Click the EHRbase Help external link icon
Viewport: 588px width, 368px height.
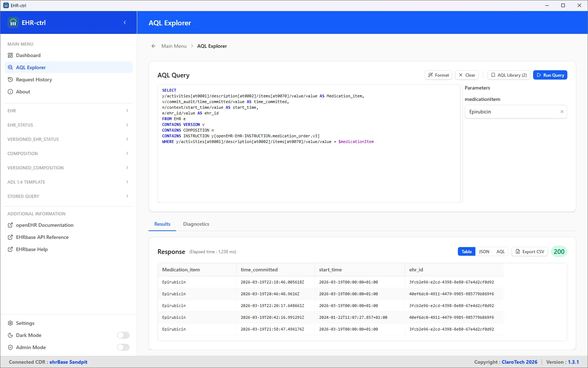tap(10, 249)
